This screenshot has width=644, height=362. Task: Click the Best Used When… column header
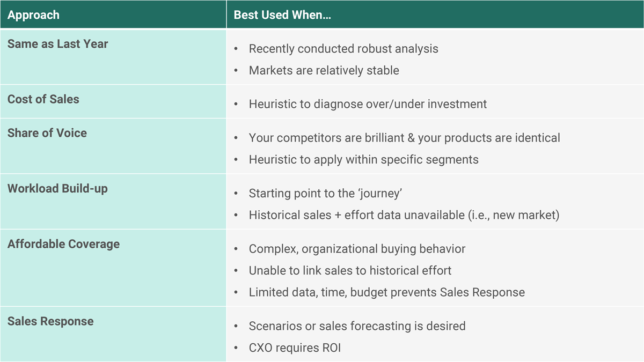coord(282,14)
